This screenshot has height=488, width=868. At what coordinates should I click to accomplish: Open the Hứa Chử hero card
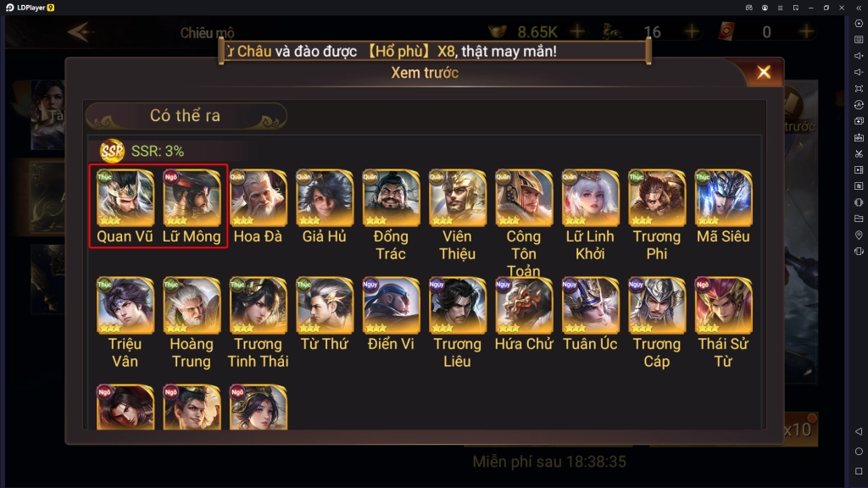524,305
